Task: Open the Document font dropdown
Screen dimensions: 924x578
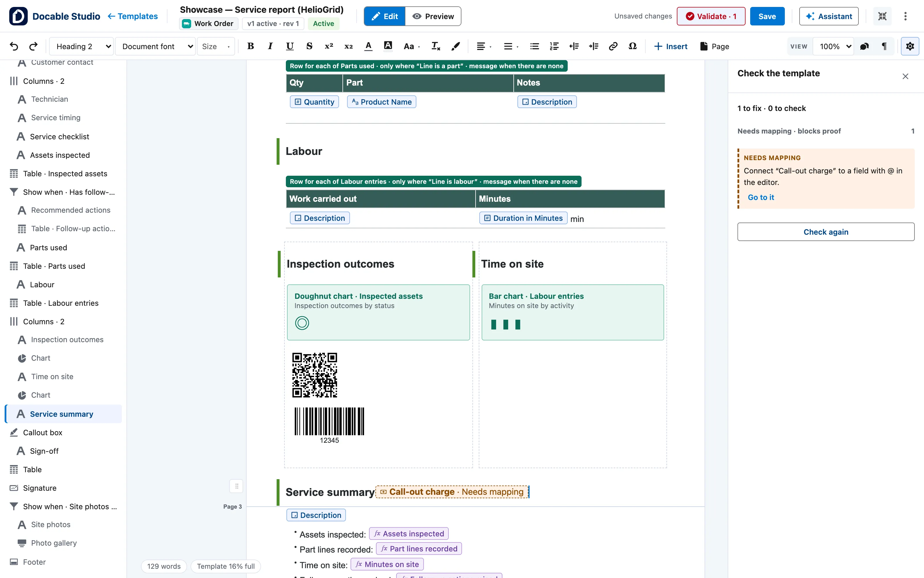Action: click(x=155, y=46)
